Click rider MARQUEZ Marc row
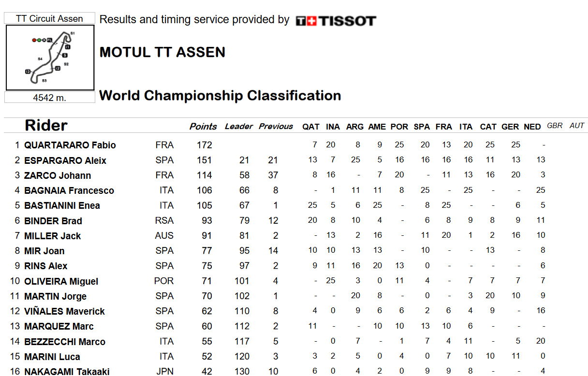The image size is (588, 376). click(x=296, y=326)
